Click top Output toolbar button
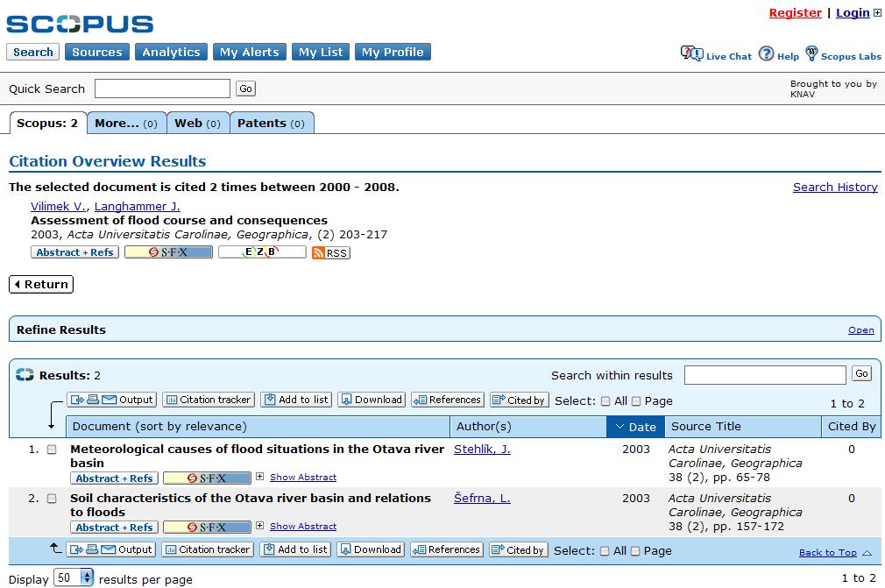The width and height of the screenshot is (885, 588). tap(112, 400)
